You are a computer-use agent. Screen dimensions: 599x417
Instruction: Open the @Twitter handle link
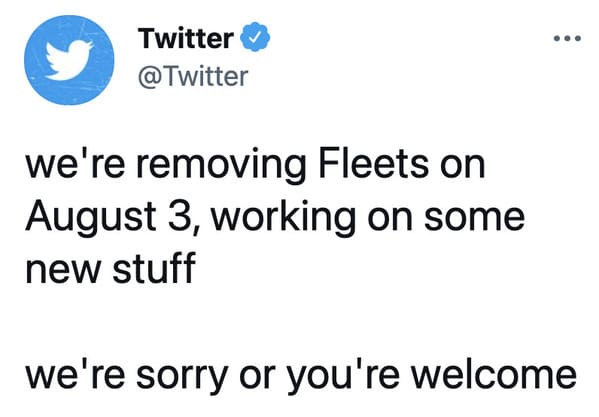coord(193,77)
